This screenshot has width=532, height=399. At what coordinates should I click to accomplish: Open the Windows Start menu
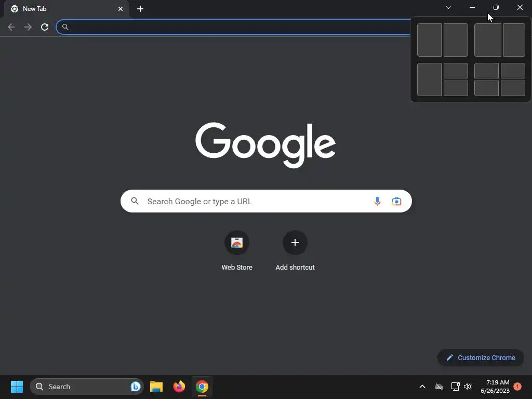[x=17, y=387]
